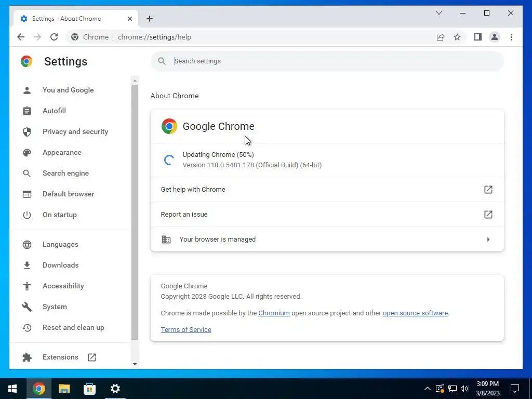Click Updating Chrome (50%) status text

click(x=218, y=155)
